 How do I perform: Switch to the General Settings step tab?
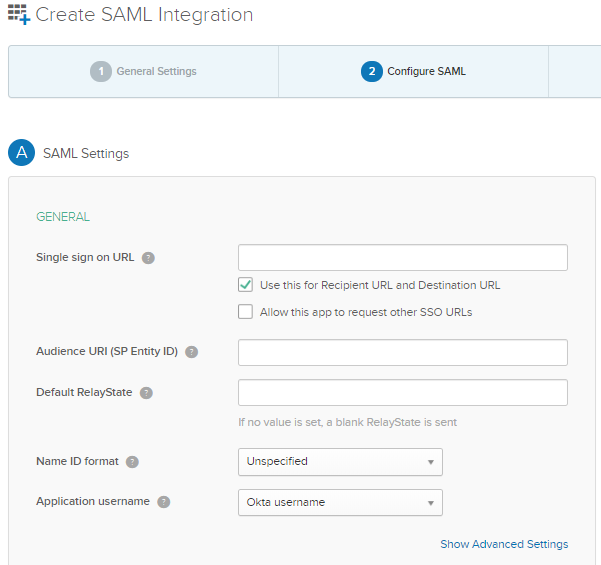coord(144,71)
